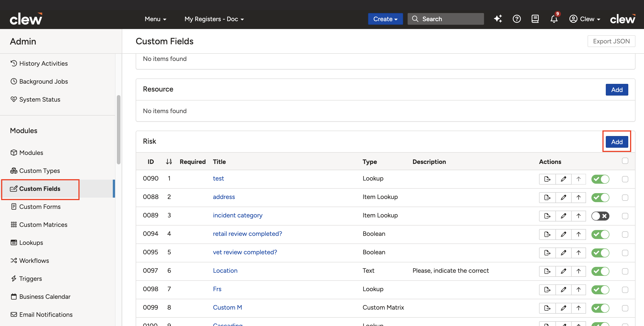The image size is (644, 326).
Task: Move Location field up
Action: point(579,271)
